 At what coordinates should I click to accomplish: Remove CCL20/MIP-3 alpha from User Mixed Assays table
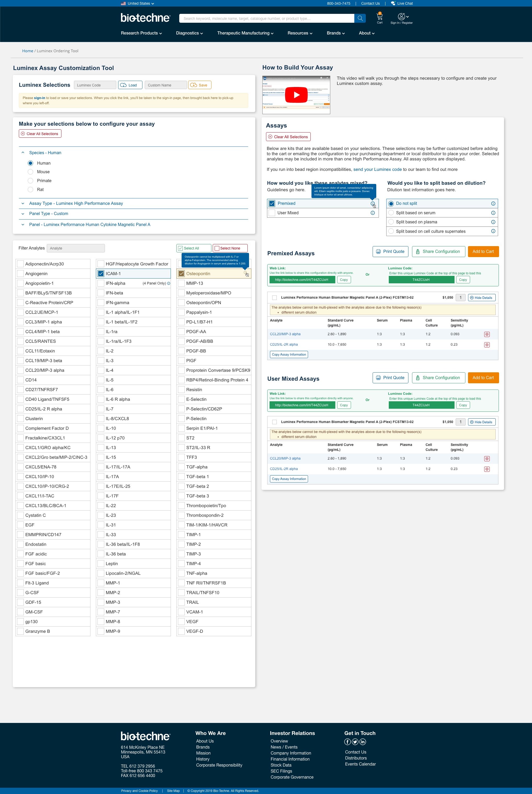pos(487,459)
